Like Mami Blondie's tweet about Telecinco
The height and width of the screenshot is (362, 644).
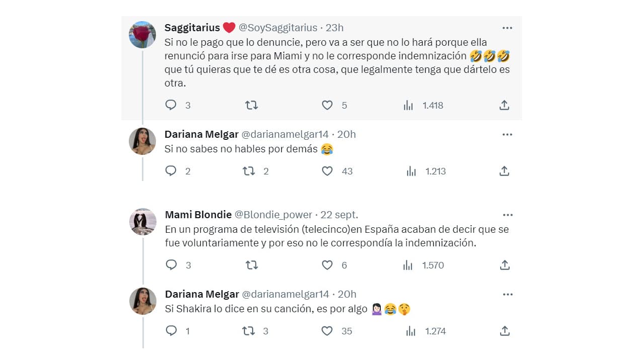(x=327, y=265)
